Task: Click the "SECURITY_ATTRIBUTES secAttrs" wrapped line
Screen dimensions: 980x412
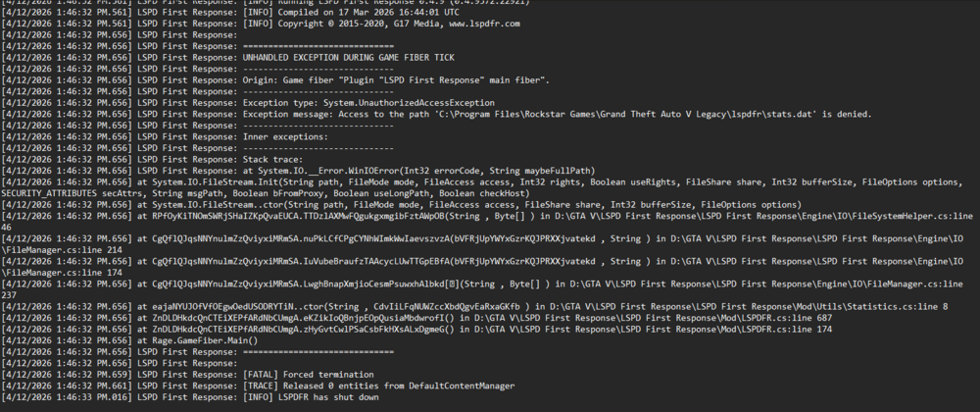Action: coord(147,193)
